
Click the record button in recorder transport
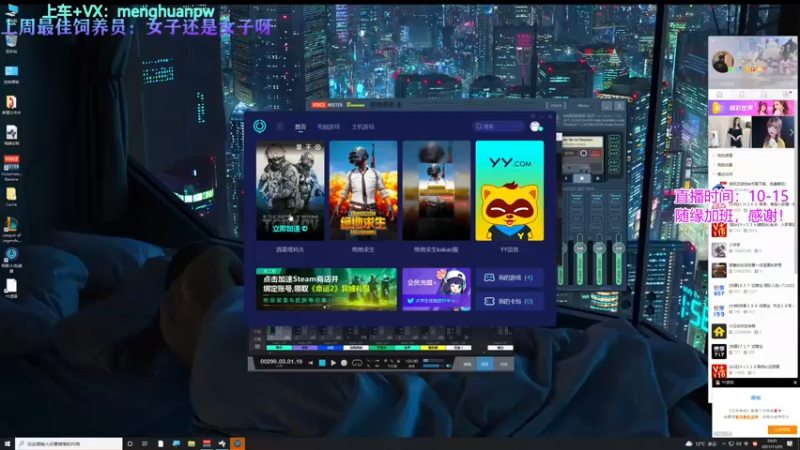click(x=344, y=363)
